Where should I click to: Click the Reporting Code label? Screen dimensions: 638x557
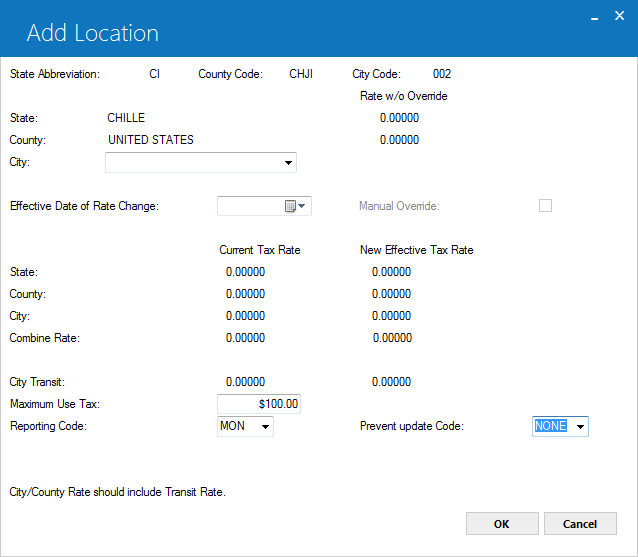48,426
